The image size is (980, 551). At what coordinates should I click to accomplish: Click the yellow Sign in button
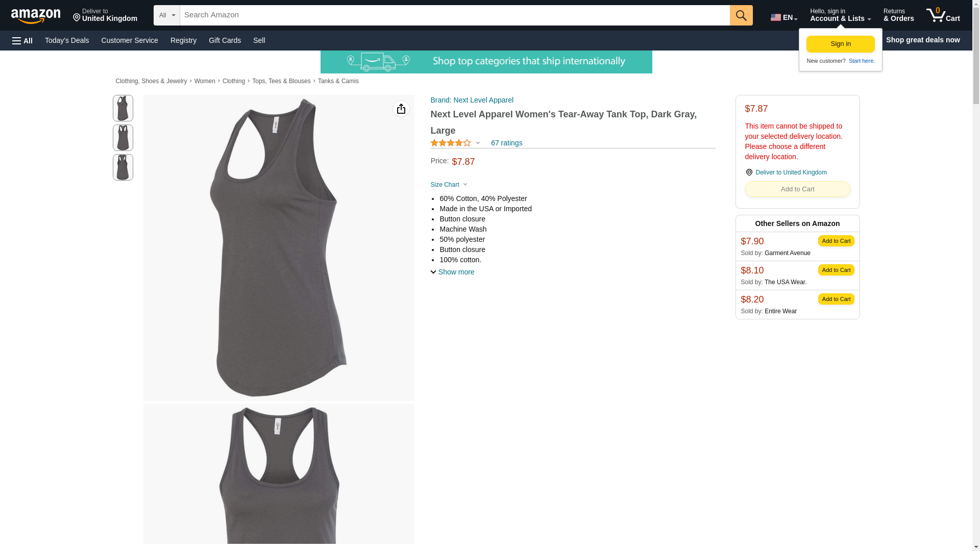point(840,44)
